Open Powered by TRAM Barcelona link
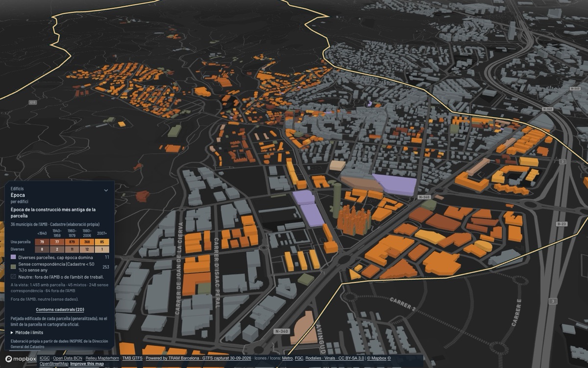Image resolution: width=588 pixels, height=368 pixels. click(x=172, y=358)
